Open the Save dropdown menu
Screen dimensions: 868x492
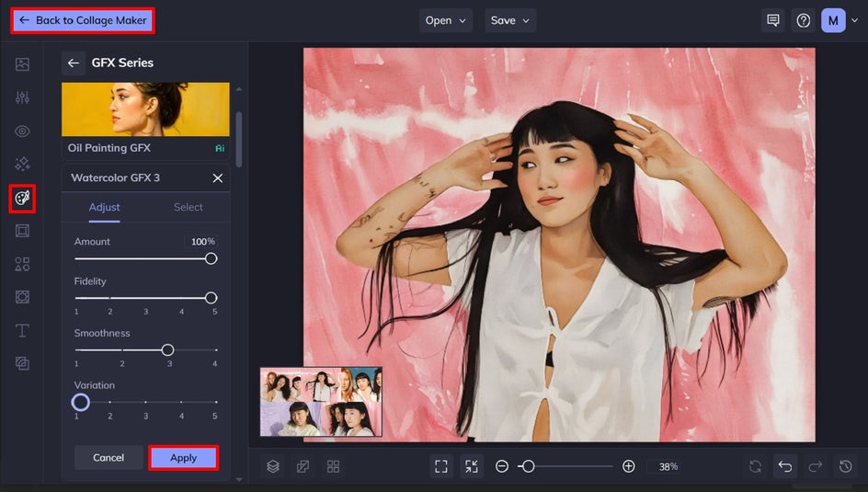[510, 20]
